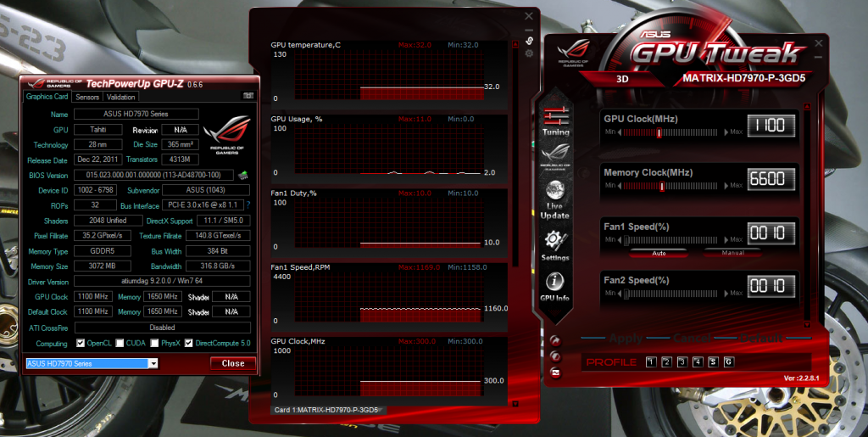Viewport: 868px width, 437px height.
Task: Click the Fan2 Speed 0010 value field
Action: tap(771, 287)
